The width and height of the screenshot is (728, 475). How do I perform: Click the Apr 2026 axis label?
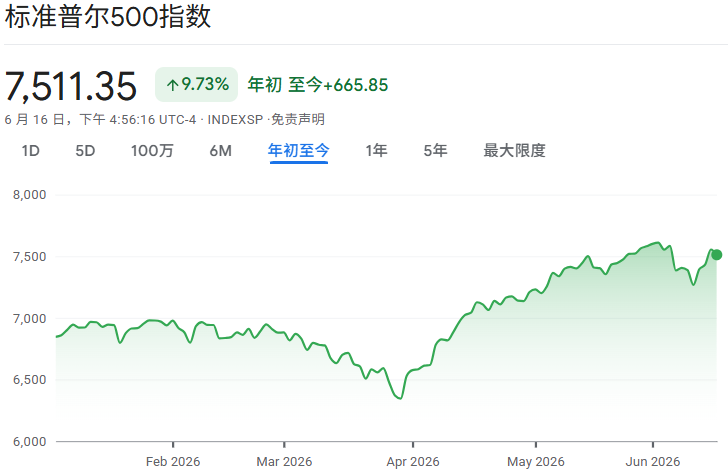tap(413, 462)
